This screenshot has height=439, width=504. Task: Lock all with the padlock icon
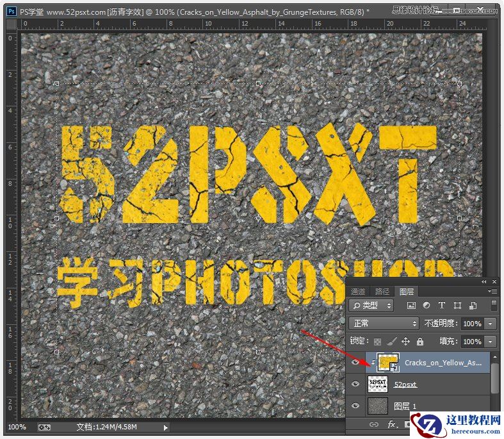point(419,341)
